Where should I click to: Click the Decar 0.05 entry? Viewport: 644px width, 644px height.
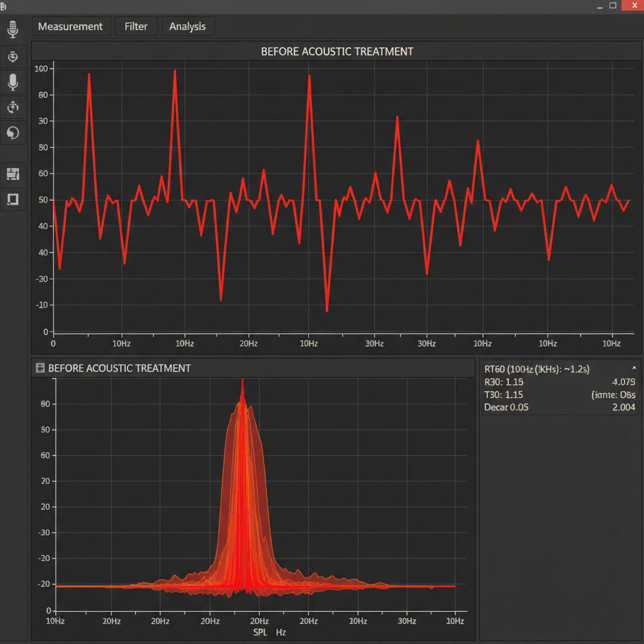[506, 407]
